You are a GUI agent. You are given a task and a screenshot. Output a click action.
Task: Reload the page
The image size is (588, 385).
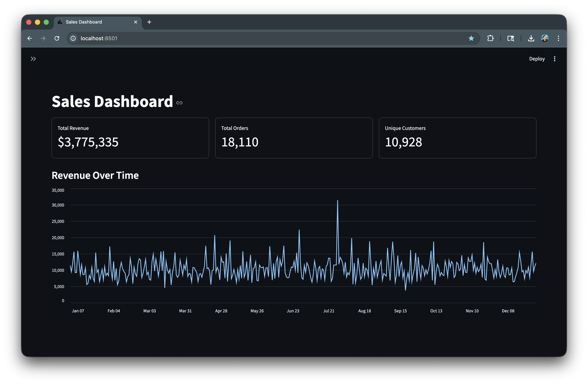coord(57,38)
